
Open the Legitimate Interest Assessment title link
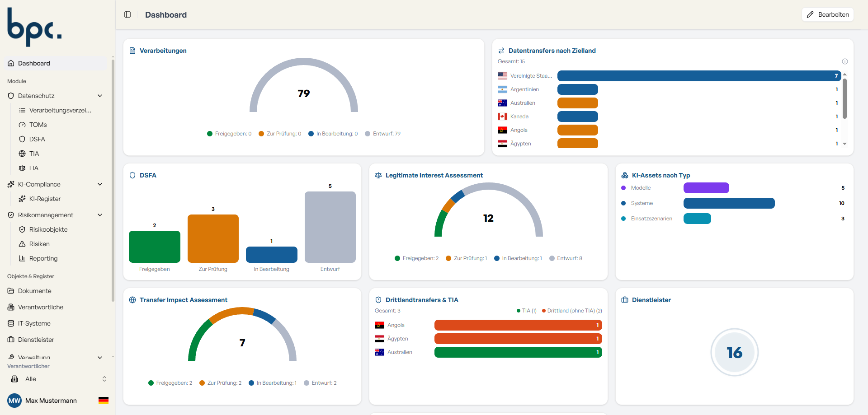click(434, 175)
